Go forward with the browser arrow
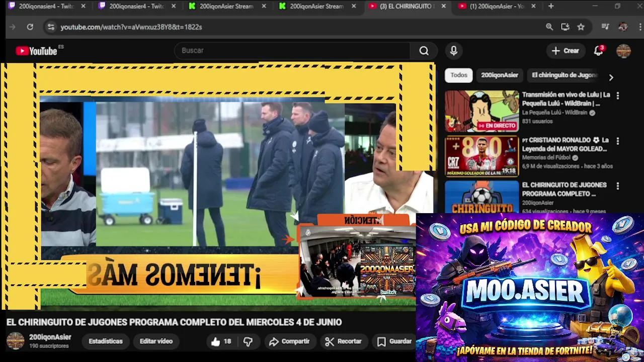The height and width of the screenshot is (362, 644). point(13,27)
